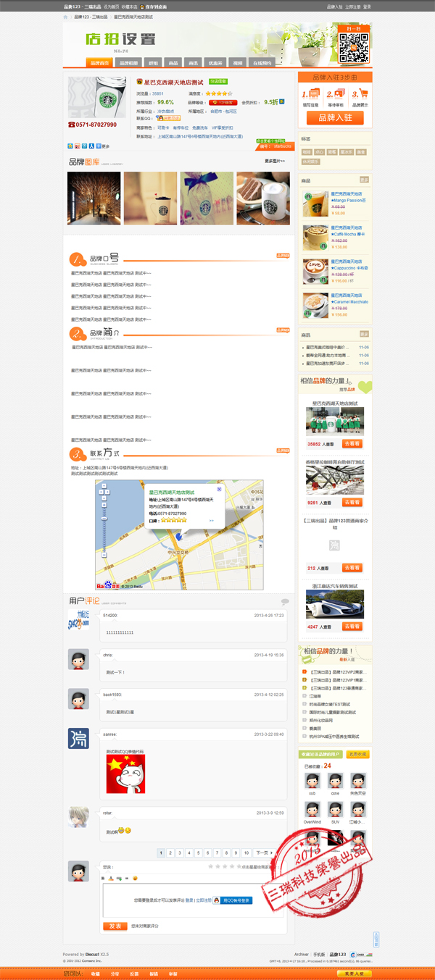Click chris commenter avatar
The width and height of the screenshot is (435, 980).
click(x=78, y=659)
